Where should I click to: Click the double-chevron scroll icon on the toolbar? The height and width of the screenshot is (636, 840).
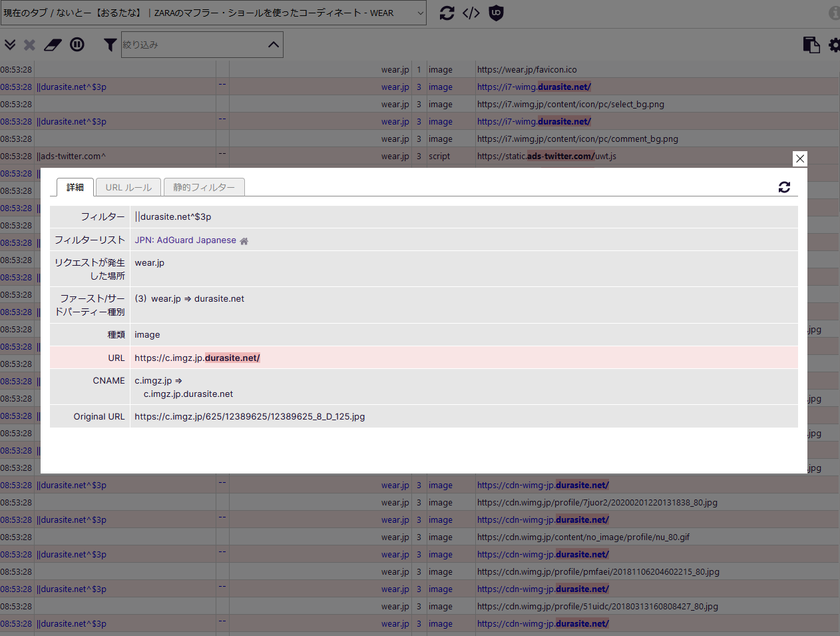pyautogui.click(x=10, y=45)
